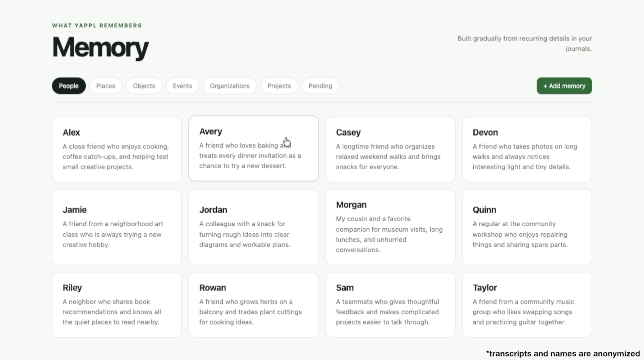Click the 'Built gradually from recurring details' text
Image resolution: width=644 pixels, height=360 pixels.
[525, 44]
